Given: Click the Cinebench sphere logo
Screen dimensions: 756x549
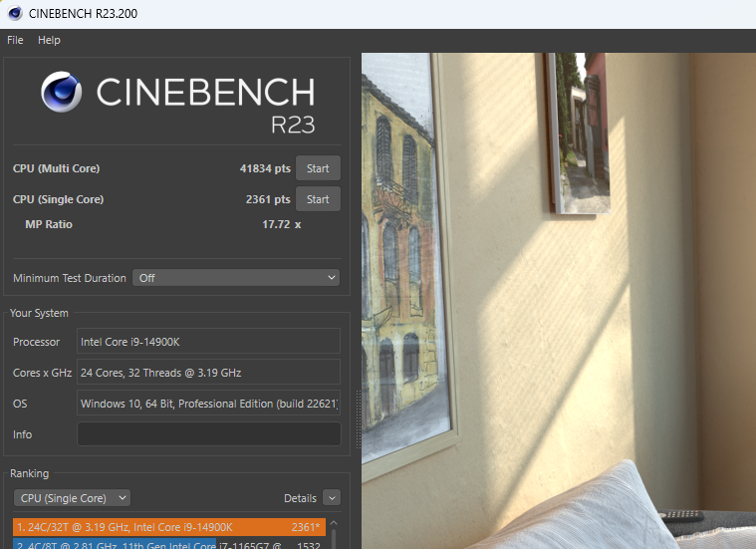Looking at the screenshot, I should coord(62,92).
